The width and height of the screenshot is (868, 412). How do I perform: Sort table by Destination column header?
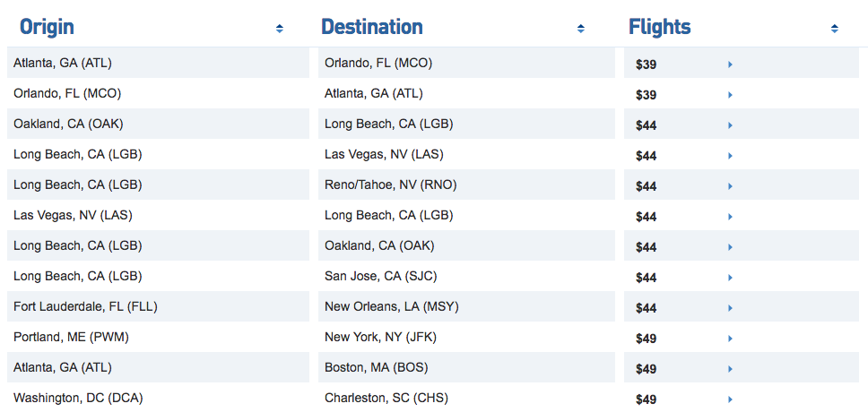point(372,27)
